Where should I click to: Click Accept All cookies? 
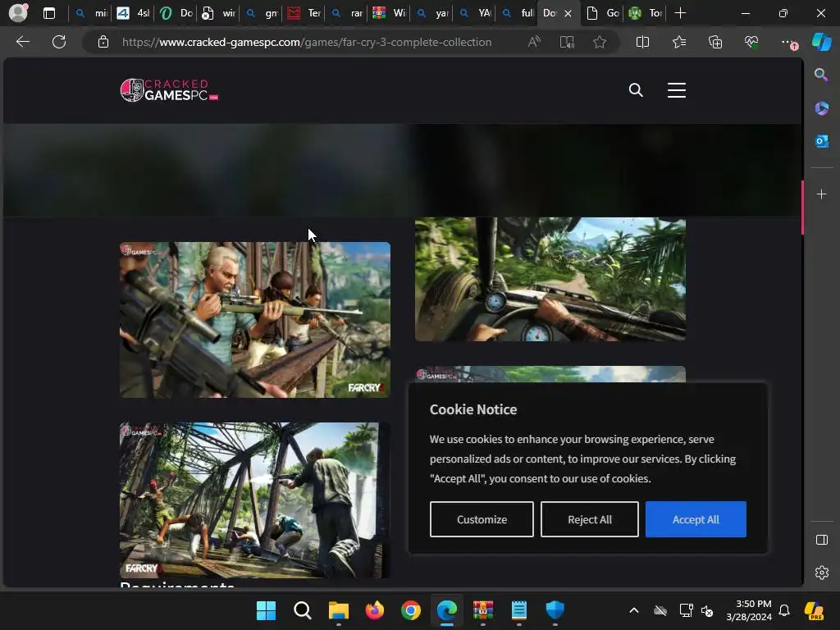click(696, 519)
